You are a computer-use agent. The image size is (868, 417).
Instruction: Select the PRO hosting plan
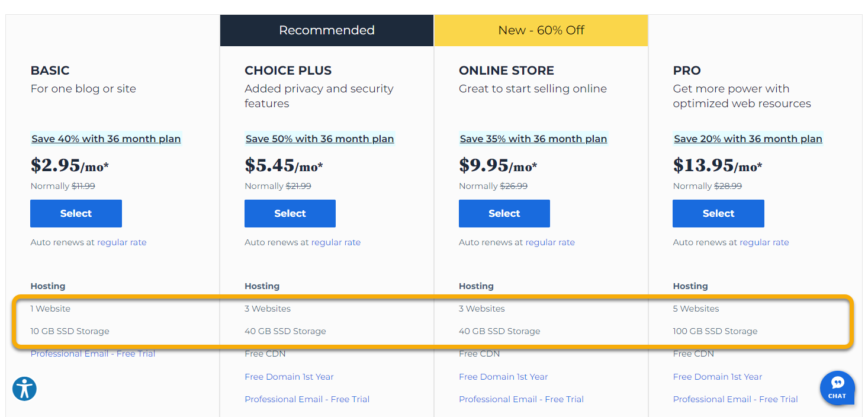718,213
